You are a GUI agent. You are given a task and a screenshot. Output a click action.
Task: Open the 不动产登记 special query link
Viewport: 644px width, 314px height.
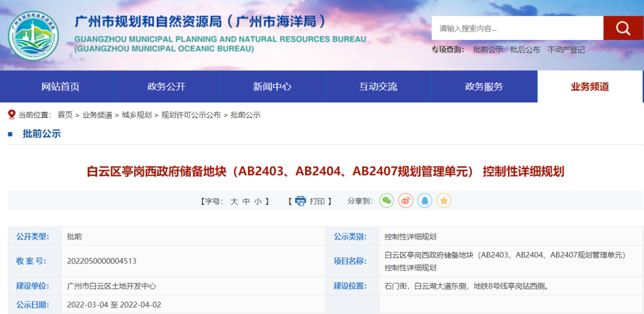click(566, 50)
